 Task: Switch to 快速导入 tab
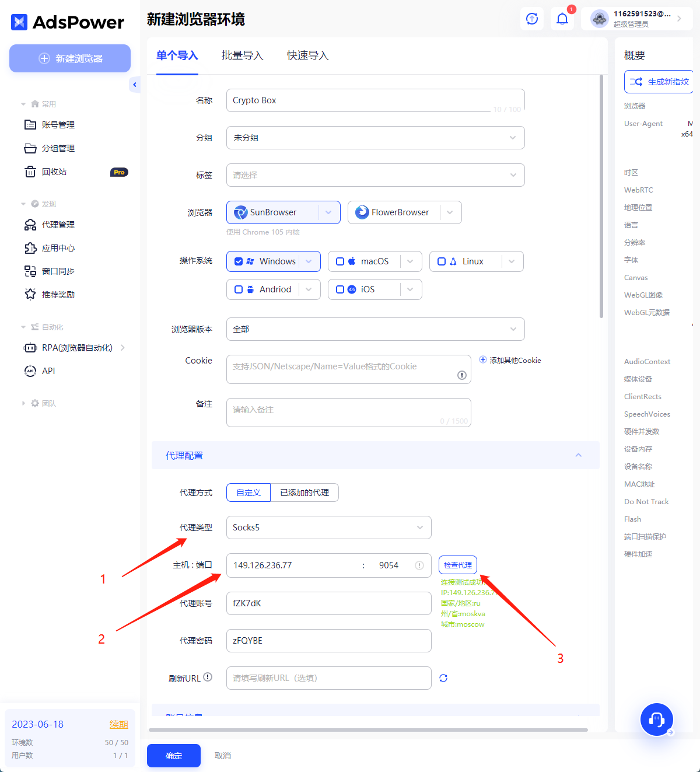[x=308, y=55]
